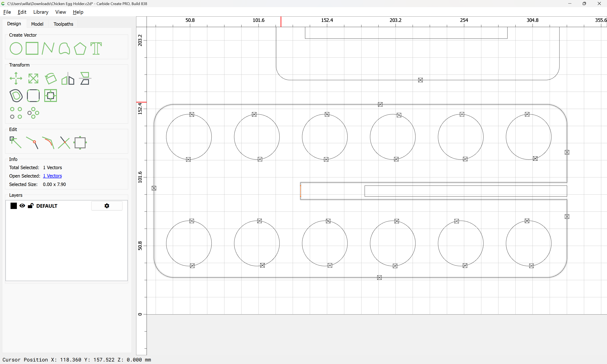This screenshot has height=364, width=607.
Task: Select the Create Curve tool
Action: pyautogui.click(x=64, y=48)
